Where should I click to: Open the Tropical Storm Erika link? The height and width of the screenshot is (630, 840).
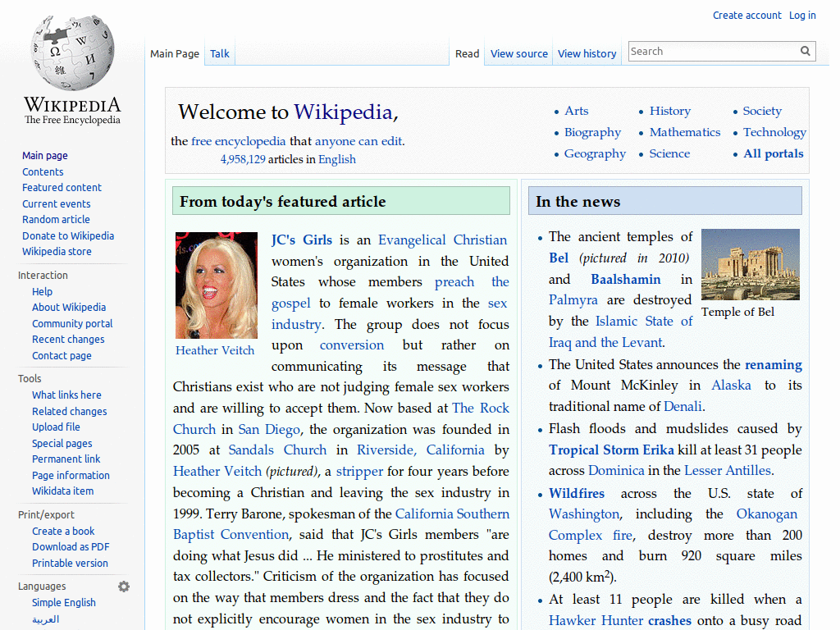611,450
